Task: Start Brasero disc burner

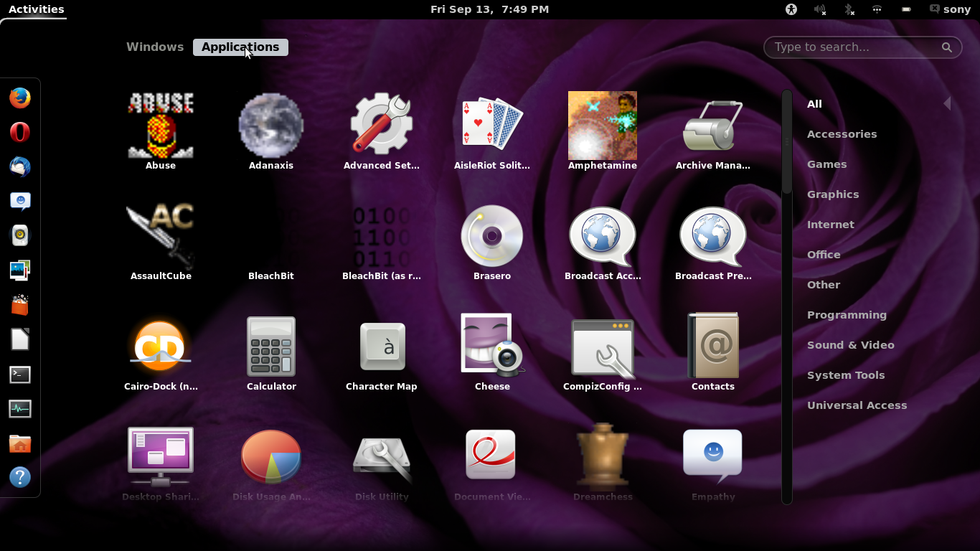Action: click(x=492, y=235)
